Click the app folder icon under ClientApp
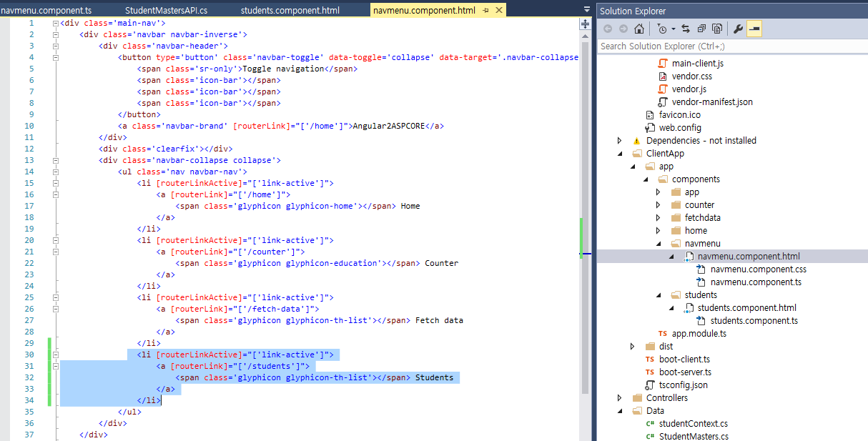This screenshot has width=868, height=441. 649,167
